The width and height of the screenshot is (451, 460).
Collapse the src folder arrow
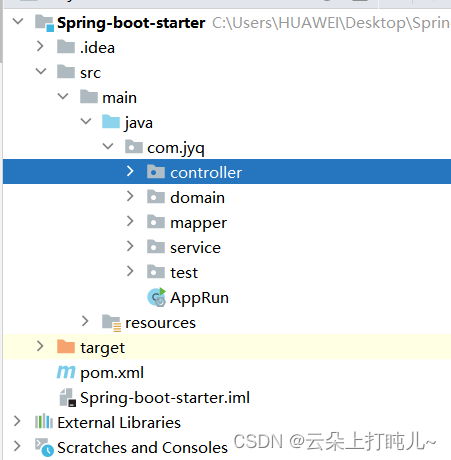tap(41, 71)
